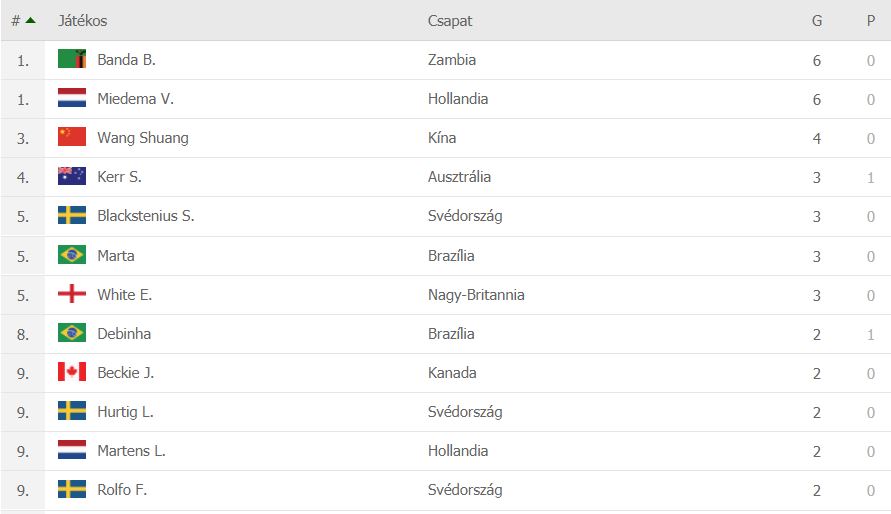The image size is (891, 514).
Task: Sort by rank using the green arrow
Action: 31,20
